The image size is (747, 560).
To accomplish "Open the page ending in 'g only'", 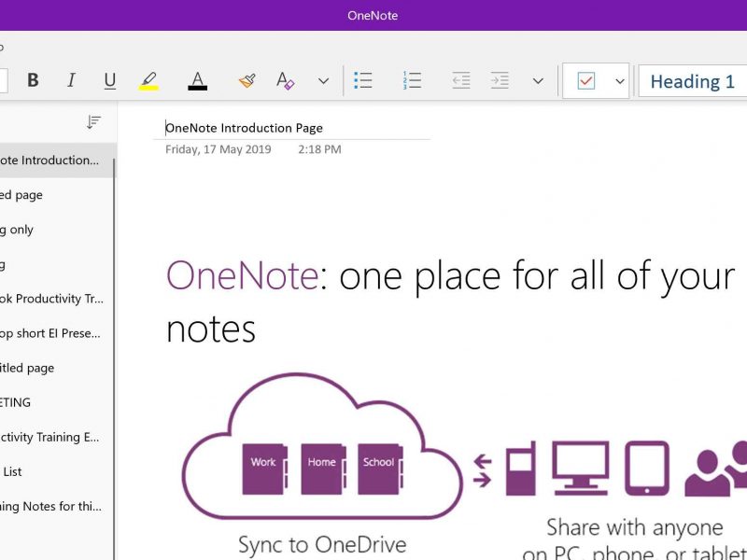I will click(x=57, y=230).
